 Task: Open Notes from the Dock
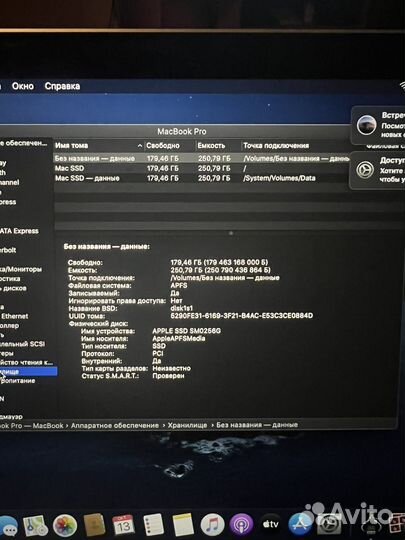click(x=183, y=525)
